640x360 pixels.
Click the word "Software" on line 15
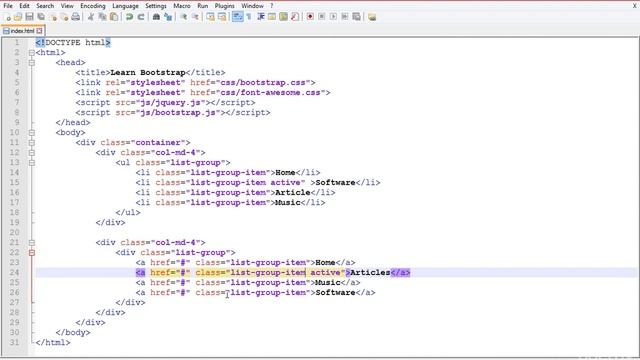pyautogui.click(x=335, y=182)
